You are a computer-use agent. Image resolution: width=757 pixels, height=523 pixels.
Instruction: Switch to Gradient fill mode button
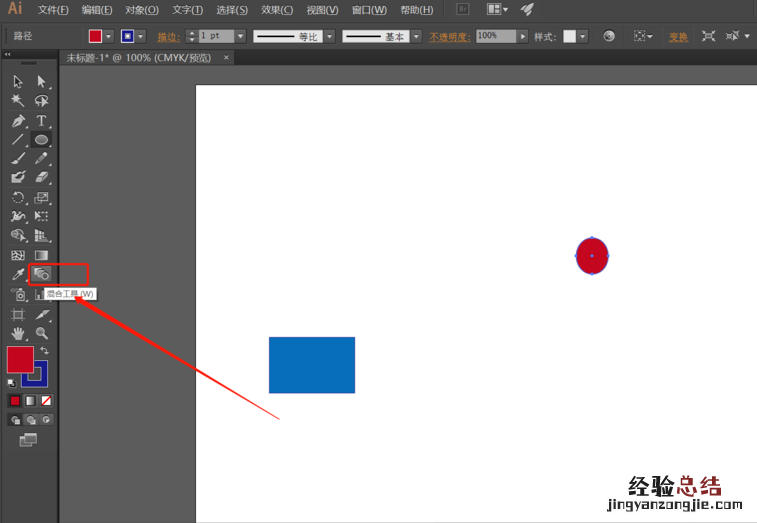click(x=30, y=401)
